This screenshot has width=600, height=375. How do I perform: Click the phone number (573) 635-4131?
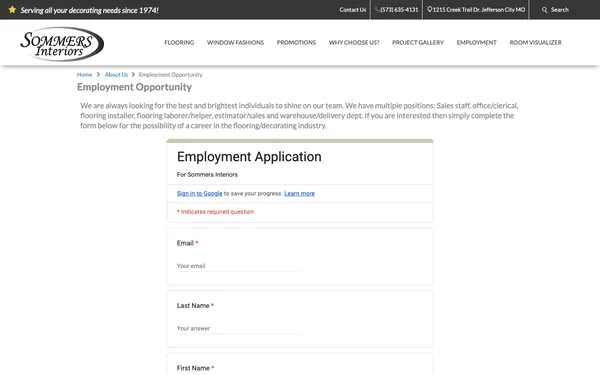tap(399, 10)
